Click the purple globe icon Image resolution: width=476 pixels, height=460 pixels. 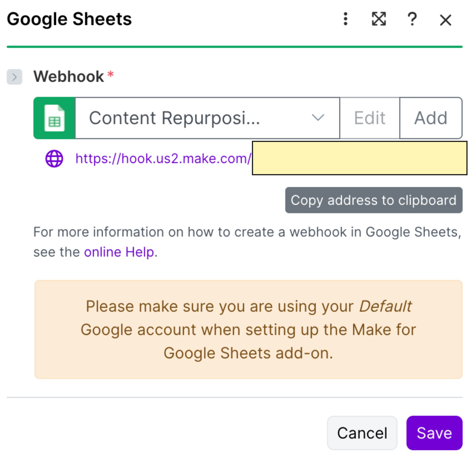point(54,159)
